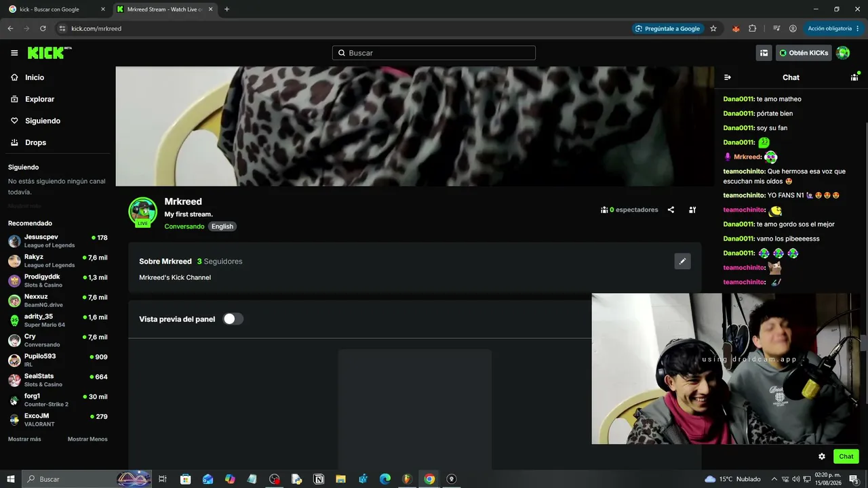The width and height of the screenshot is (868, 488).
Task: Click the Windows taskbar Buscar search box
Action: [88, 479]
